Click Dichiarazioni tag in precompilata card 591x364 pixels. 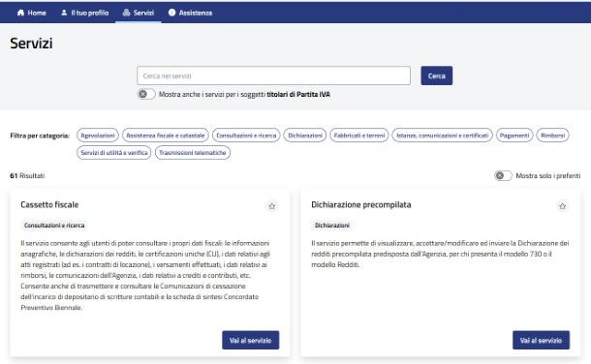[x=332, y=226]
